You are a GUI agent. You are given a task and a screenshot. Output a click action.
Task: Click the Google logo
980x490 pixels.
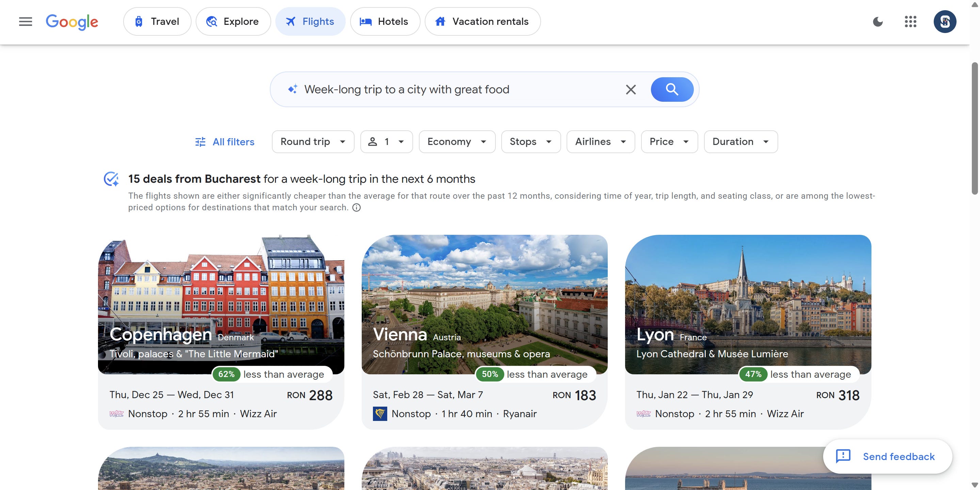pyautogui.click(x=72, y=22)
